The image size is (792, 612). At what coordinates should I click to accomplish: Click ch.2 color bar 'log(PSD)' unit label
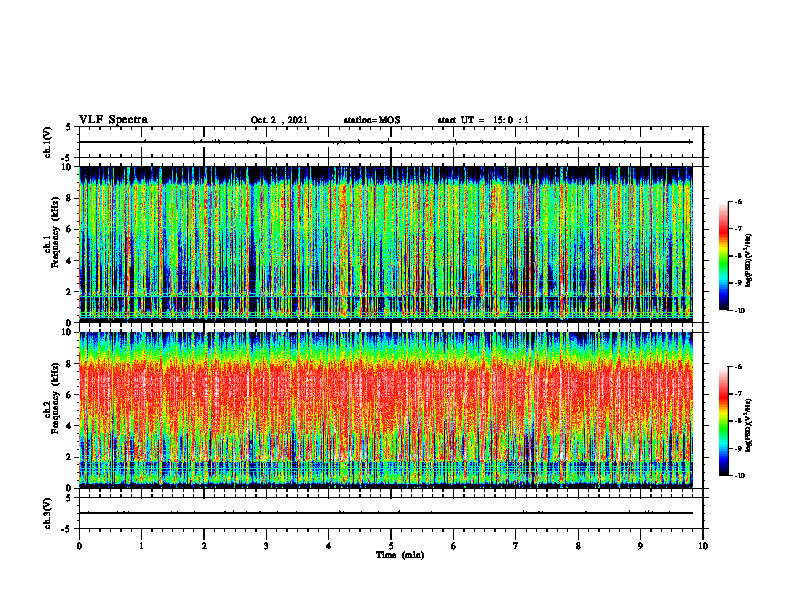click(749, 425)
